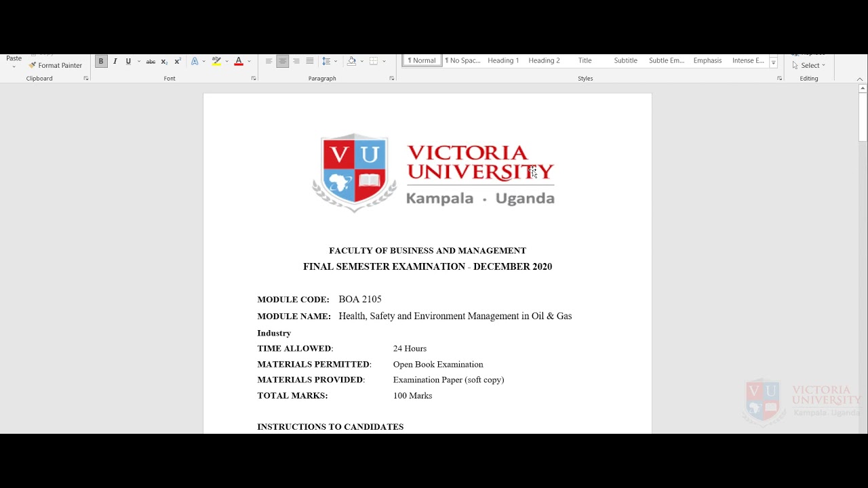This screenshot has height=488, width=868.
Task: Collapse the ribbon
Action: (860, 79)
